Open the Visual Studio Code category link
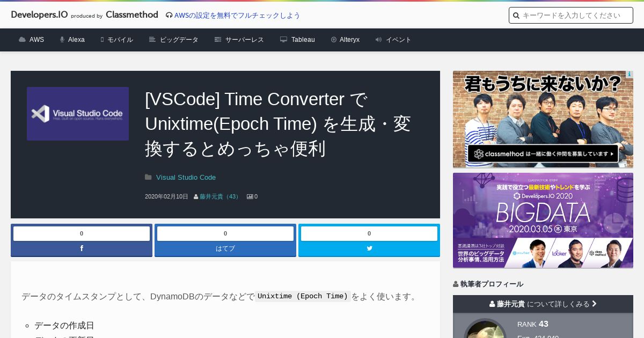This screenshot has height=338, width=644. point(186,178)
